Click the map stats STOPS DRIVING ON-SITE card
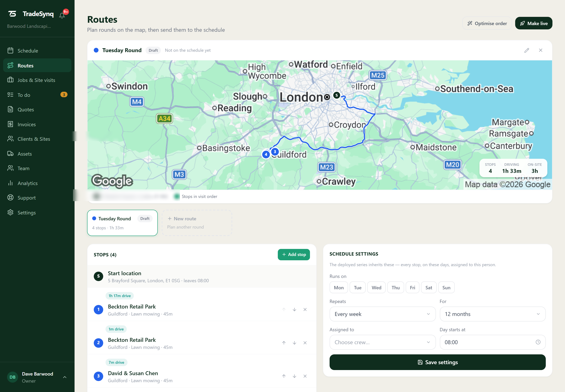Screen dimensions: 565x392 tap(513, 168)
